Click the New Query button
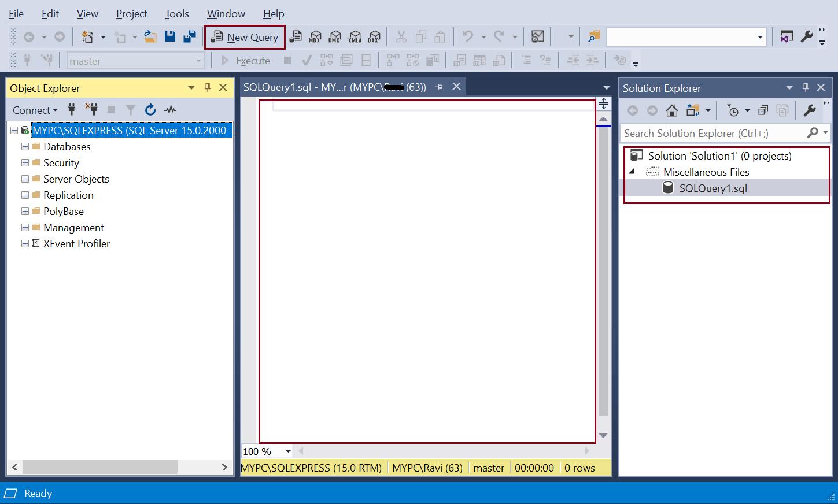Image resolution: width=838 pixels, height=504 pixels. pos(245,37)
